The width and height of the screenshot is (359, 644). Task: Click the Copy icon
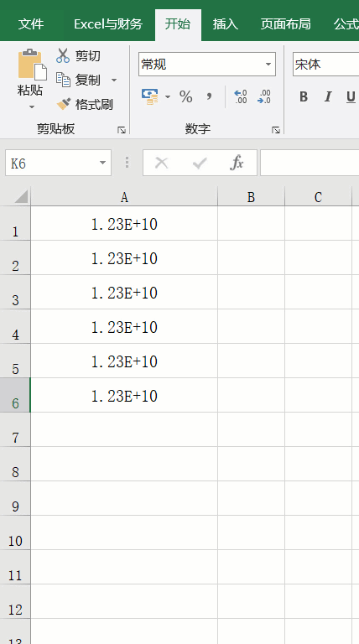pyautogui.click(x=63, y=80)
